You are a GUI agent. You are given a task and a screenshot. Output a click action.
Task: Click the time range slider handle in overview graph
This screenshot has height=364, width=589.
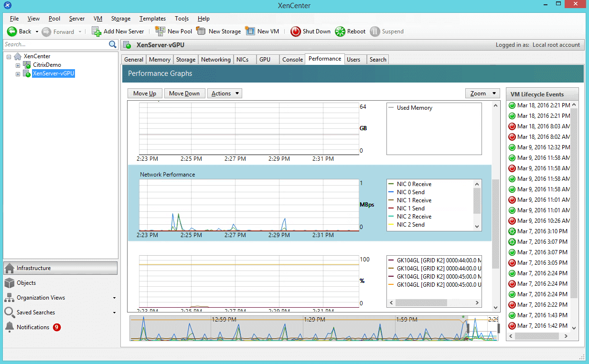coord(468,328)
